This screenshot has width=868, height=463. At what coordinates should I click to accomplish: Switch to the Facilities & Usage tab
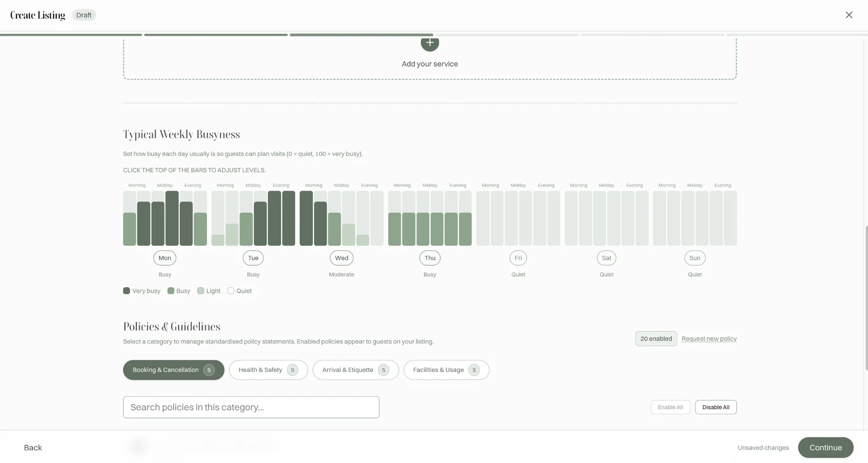tap(446, 370)
